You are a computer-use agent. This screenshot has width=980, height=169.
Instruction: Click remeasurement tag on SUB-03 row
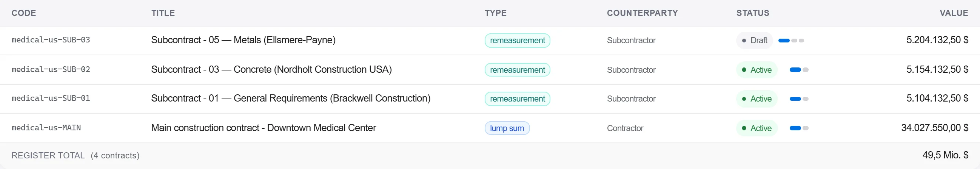click(517, 41)
